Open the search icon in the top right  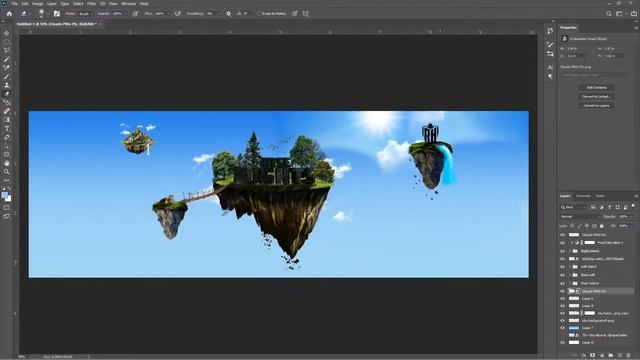pyautogui.click(x=609, y=13)
